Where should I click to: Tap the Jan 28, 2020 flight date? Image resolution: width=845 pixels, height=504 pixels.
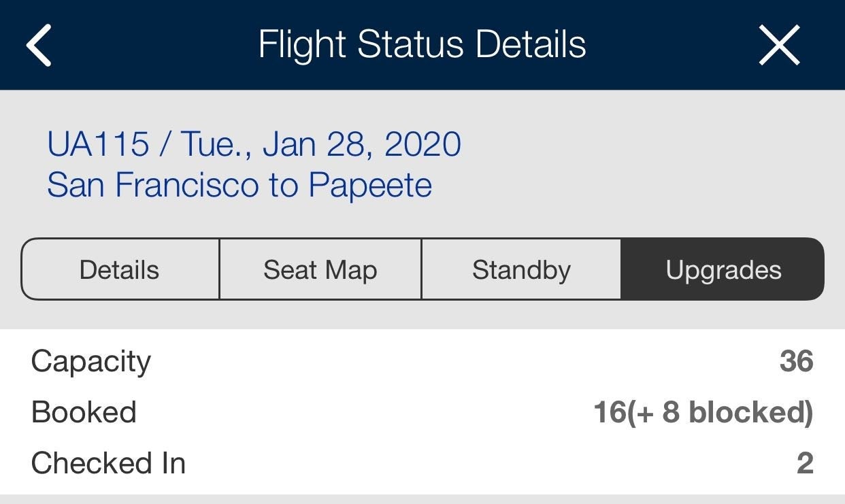361,145
